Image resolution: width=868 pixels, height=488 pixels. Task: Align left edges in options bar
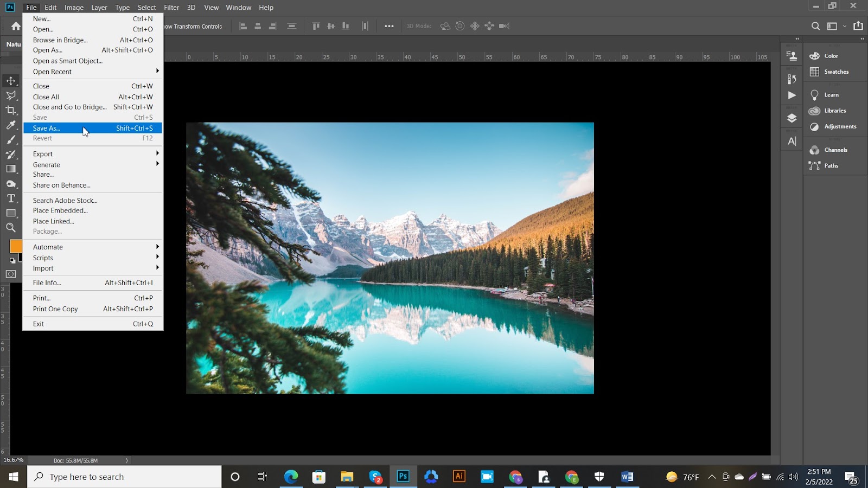243,26
